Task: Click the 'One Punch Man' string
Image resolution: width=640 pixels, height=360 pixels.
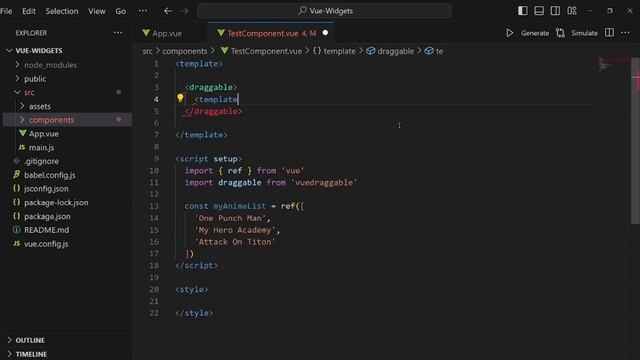Action: point(230,218)
